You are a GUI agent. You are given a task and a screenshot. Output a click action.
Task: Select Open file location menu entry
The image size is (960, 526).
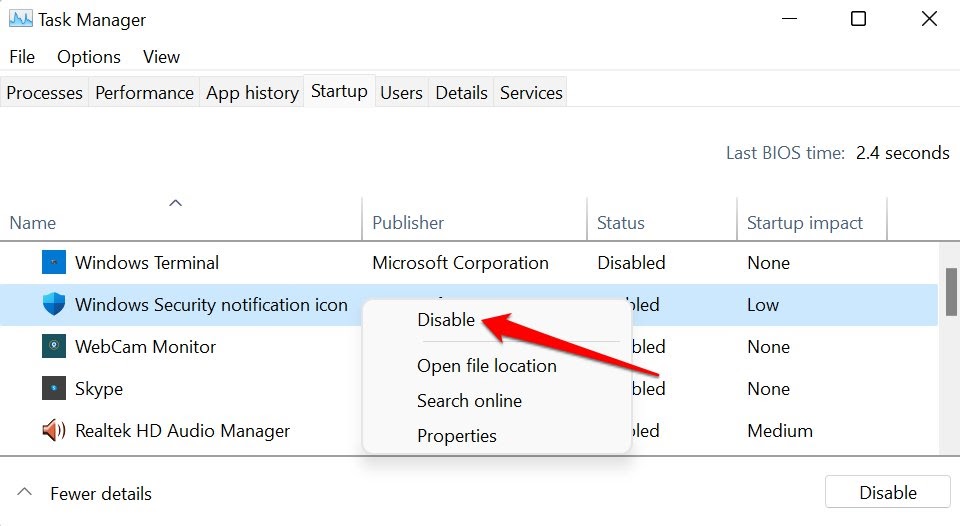(x=486, y=366)
